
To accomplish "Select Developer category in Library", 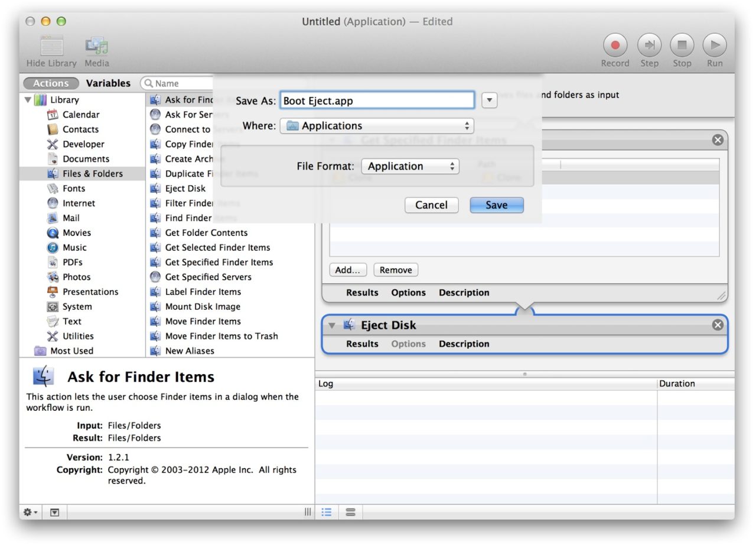I will click(x=83, y=144).
